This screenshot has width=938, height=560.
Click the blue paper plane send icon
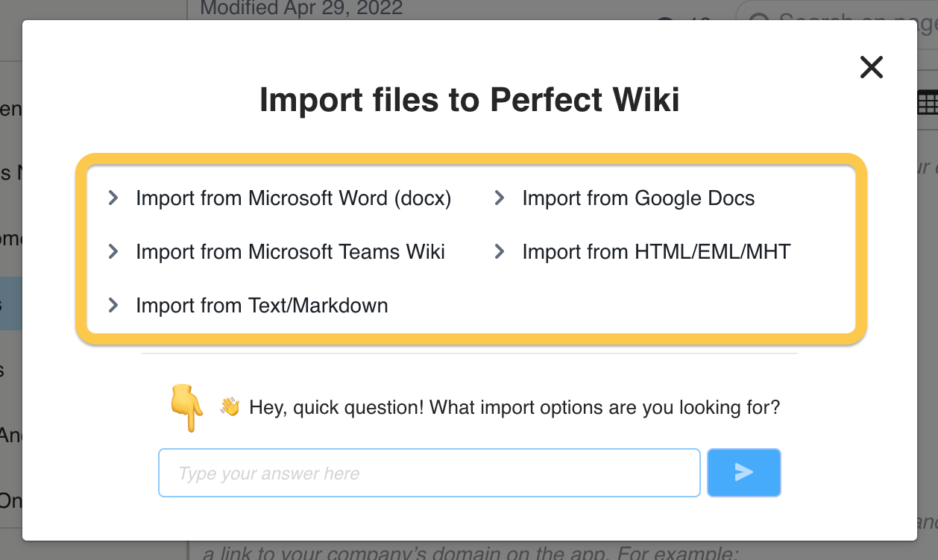coord(743,473)
